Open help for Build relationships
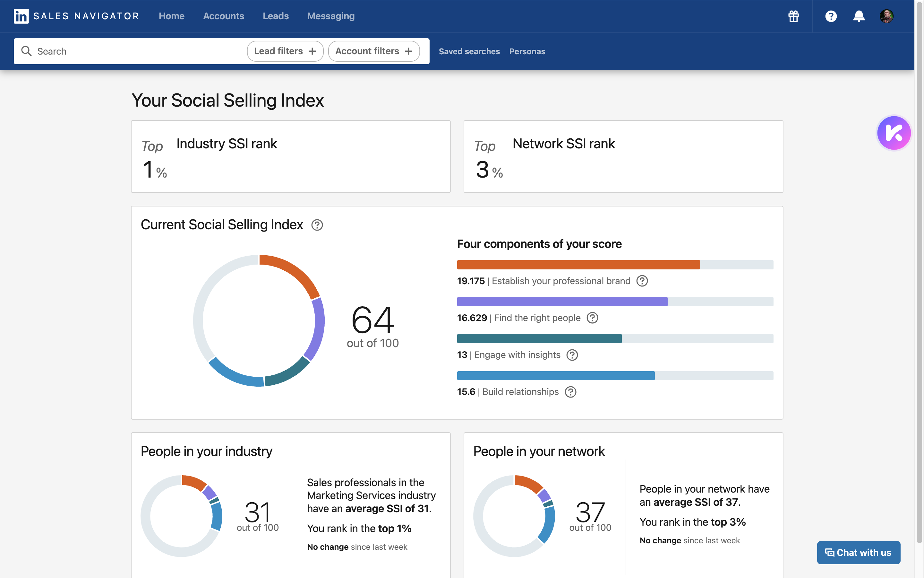 click(x=570, y=392)
